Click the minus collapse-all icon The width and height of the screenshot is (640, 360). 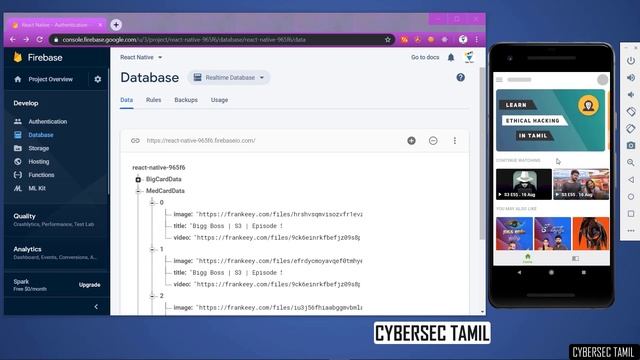click(x=433, y=140)
